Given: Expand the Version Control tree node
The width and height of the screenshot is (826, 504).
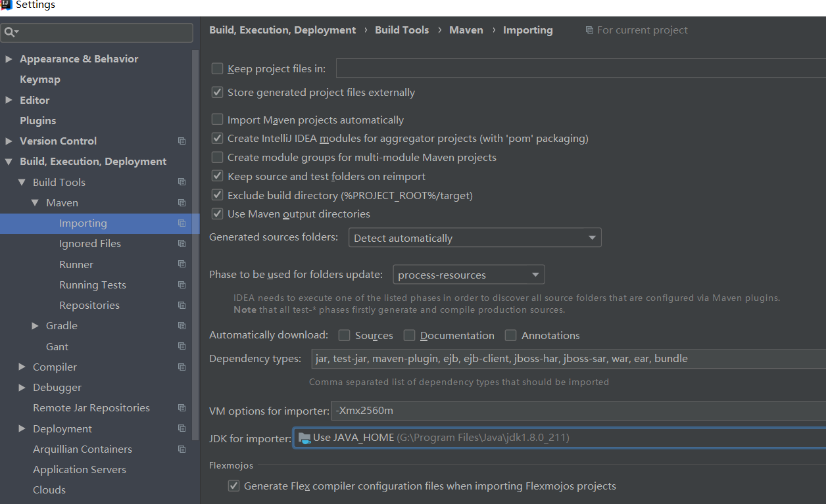Looking at the screenshot, I should pyautogui.click(x=9, y=141).
